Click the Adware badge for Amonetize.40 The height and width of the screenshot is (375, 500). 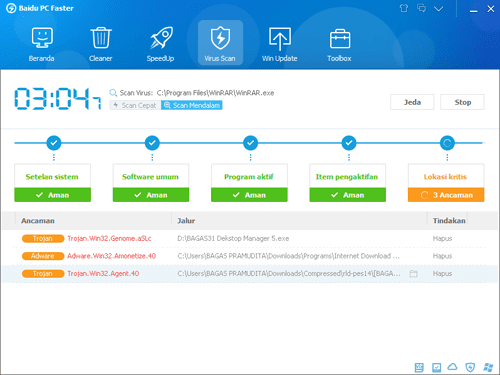43,256
